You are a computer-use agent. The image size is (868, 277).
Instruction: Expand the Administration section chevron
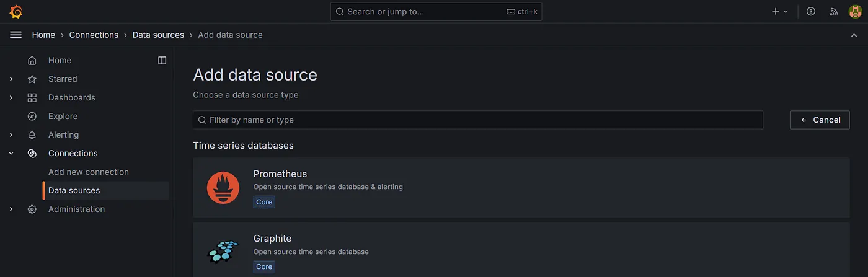pos(11,209)
